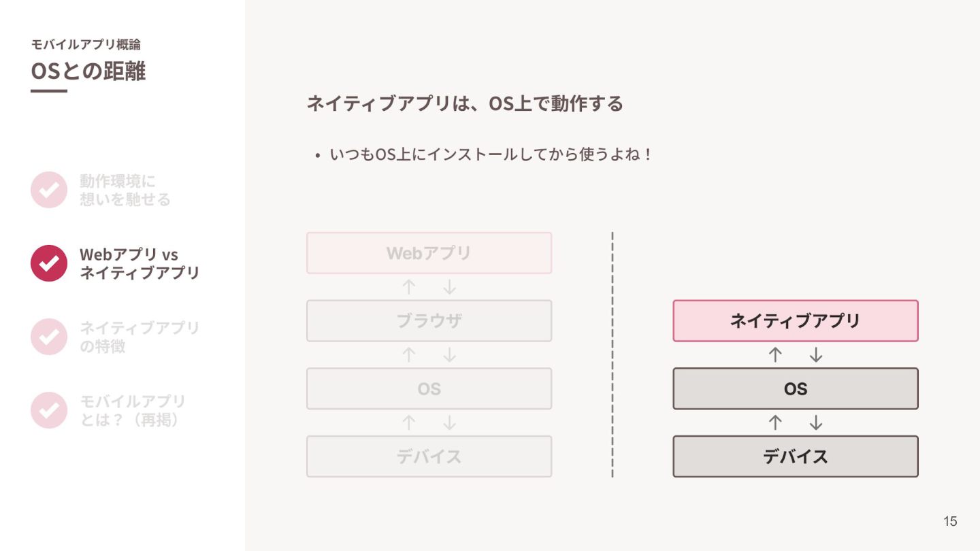This screenshot has width=980, height=551.
Task: Click the up arrow between ネイティブアプリ and OS
Action: tap(775, 355)
